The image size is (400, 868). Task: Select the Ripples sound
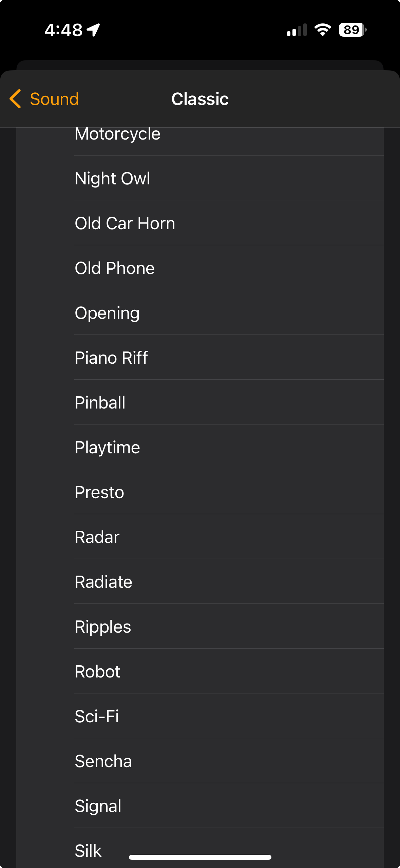pos(103,627)
